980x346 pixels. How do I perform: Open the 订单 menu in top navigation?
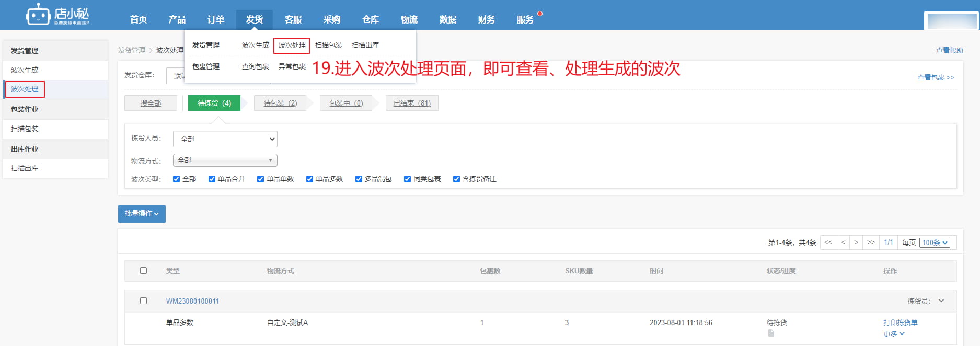coord(215,19)
